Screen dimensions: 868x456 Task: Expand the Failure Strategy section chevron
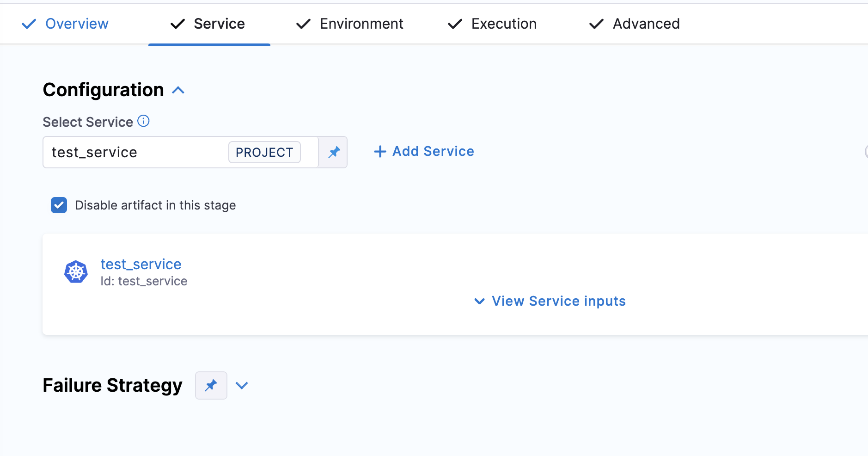tap(242, 385)
